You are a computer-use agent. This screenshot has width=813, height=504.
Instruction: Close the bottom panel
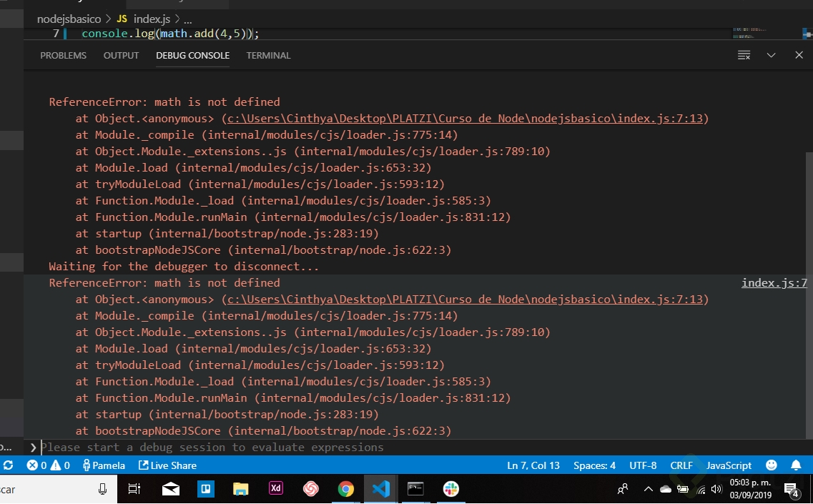click(799, 55)
